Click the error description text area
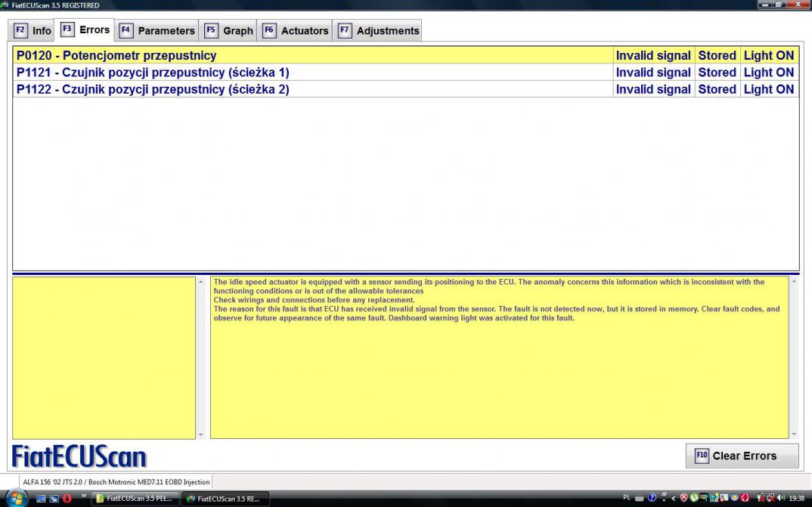The image size is (812, 507). coord(499,357)
